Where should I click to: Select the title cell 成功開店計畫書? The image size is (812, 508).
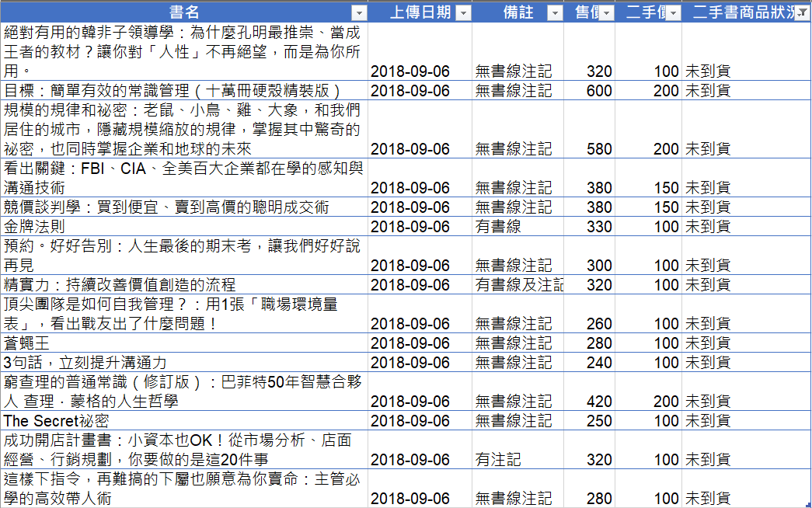coord(184,450)
